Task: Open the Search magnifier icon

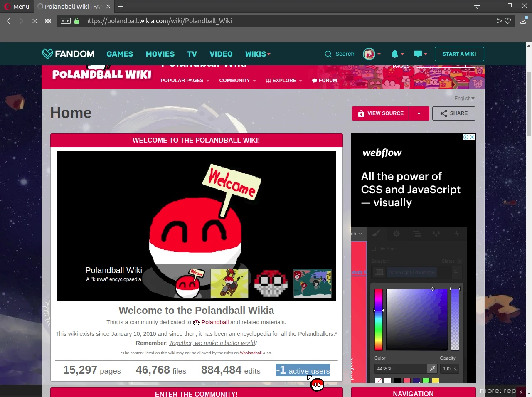Action: click(x=328, y=54)
